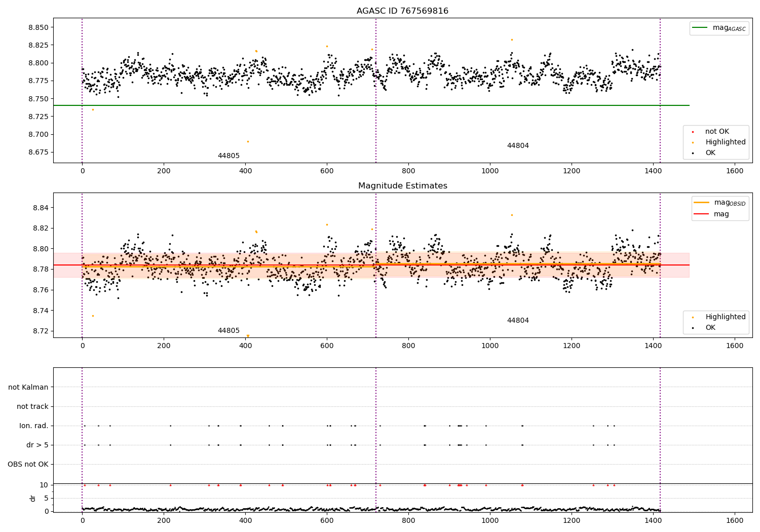Click the 8.850 y-axis tick label
Screen dimensions: 760x532
[39, 27]
